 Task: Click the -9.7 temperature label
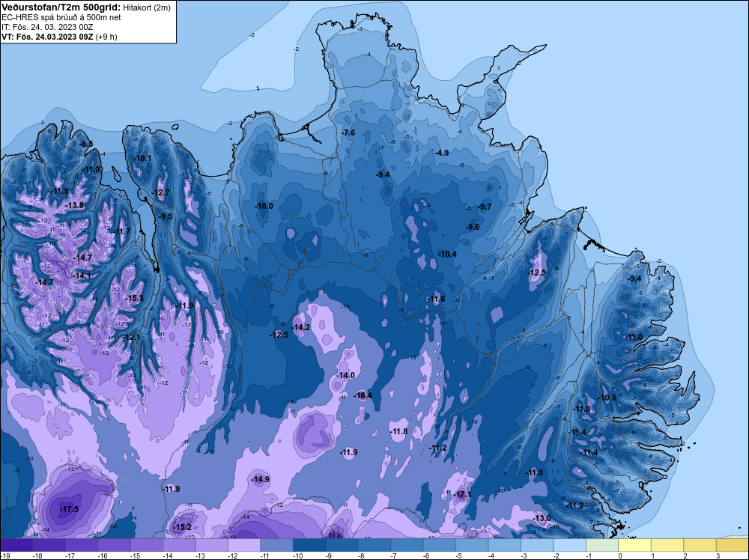(x=485, y=207)
